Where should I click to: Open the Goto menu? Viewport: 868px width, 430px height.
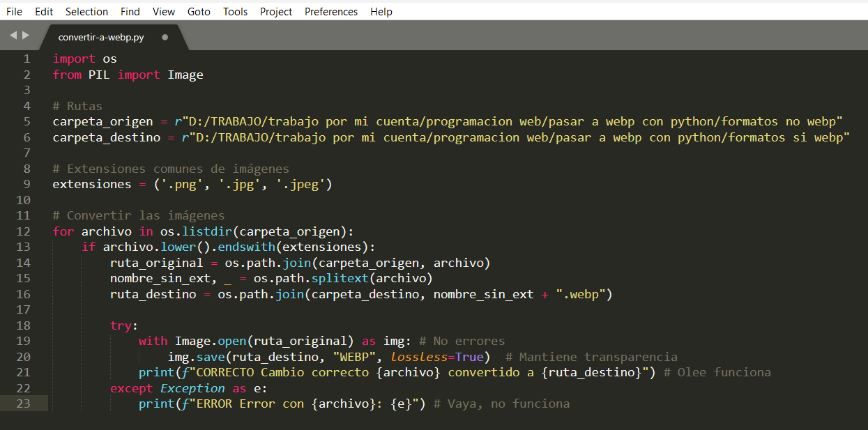click(x=199, y=11)
